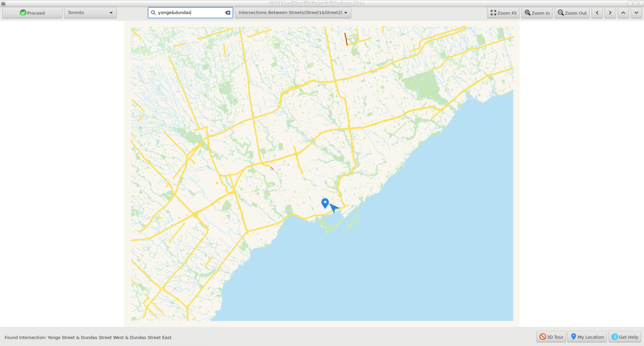Click My Location button
This screenshot has height=346, width=644.
[587, 337]
